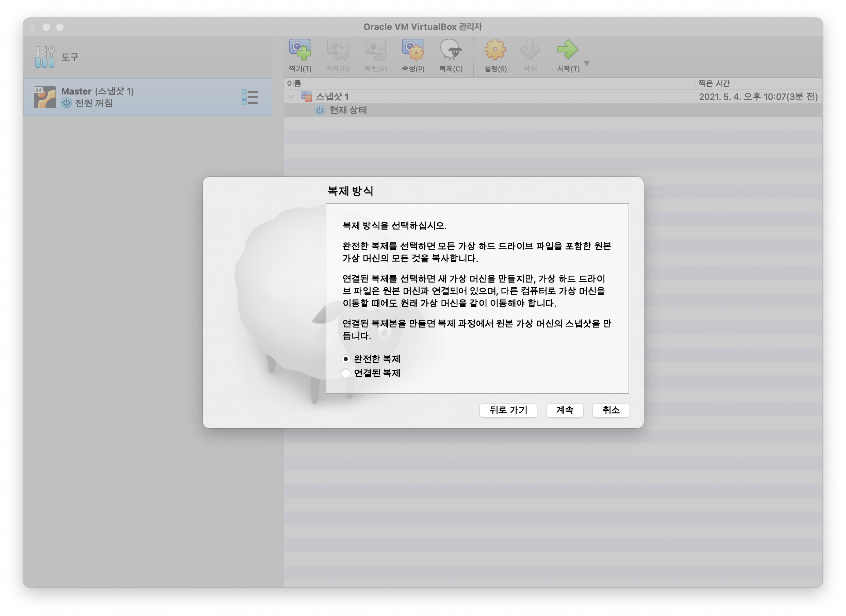This screenshot has height=616, width=846.
Task: Click the Take snapshot (찍기) toolbar icon
Action: 300,50
